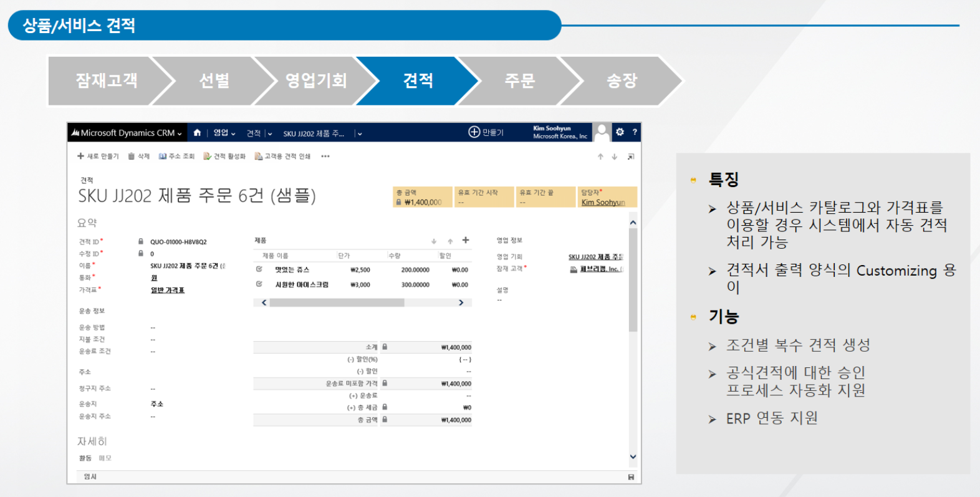Switch to the 메모 tab

point(105,458)
